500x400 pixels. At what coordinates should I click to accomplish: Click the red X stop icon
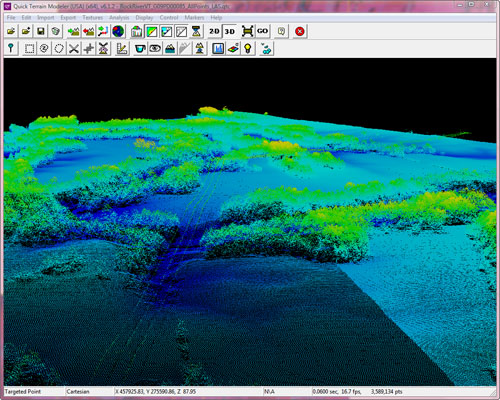click(x=300, y=32)
